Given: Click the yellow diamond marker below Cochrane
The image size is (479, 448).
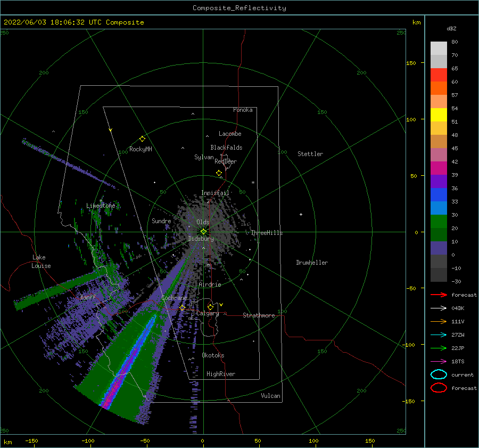Looking at the screenshot, I should [x=183, y=308].
